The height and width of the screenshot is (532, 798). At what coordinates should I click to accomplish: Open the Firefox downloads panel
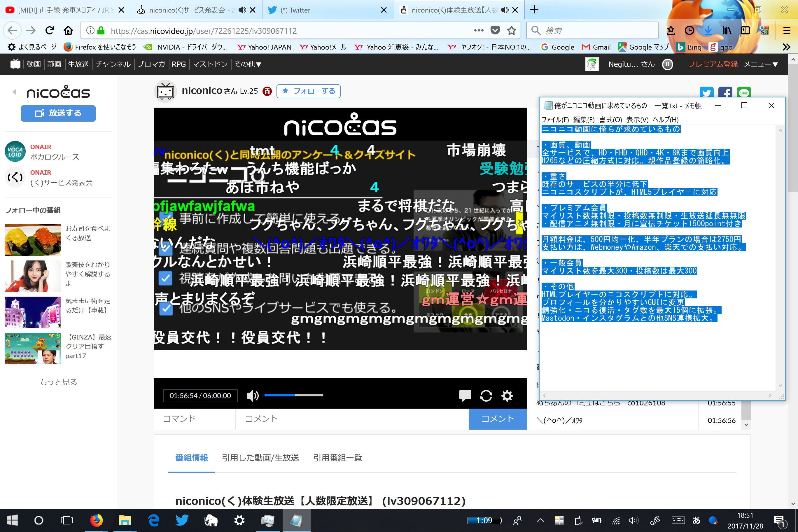click(708, 31)
